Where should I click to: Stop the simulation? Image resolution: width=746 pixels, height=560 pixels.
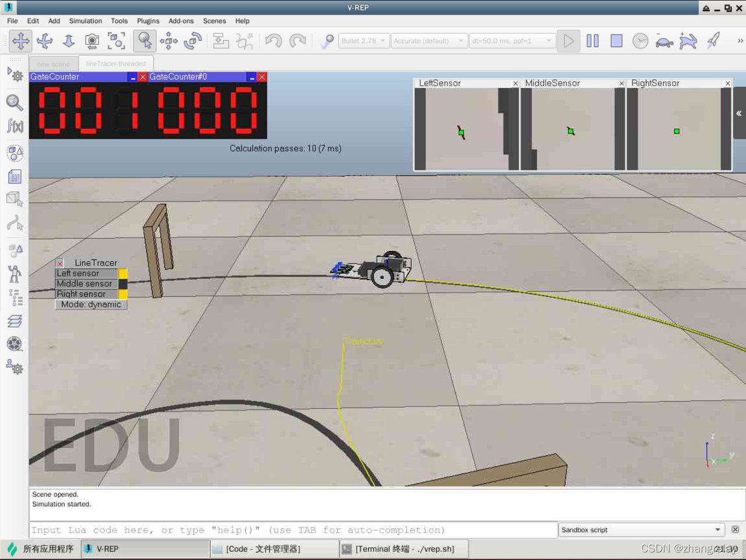(617, 41)
